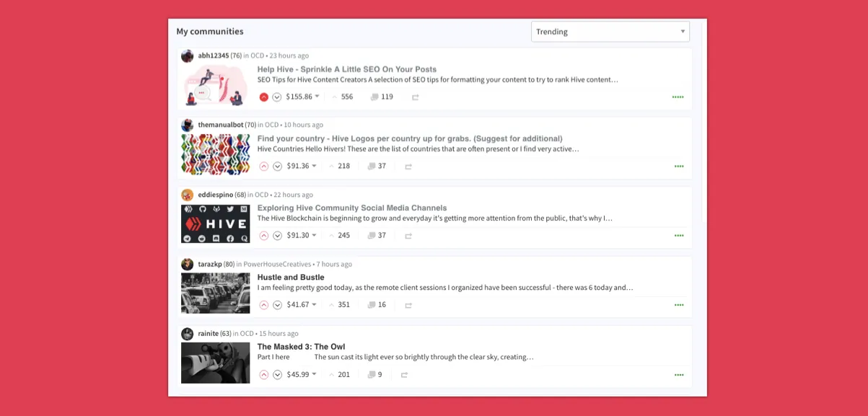868x416 pixels.
Task: Click abh12345's avatar image
Action: click(188, 56)
